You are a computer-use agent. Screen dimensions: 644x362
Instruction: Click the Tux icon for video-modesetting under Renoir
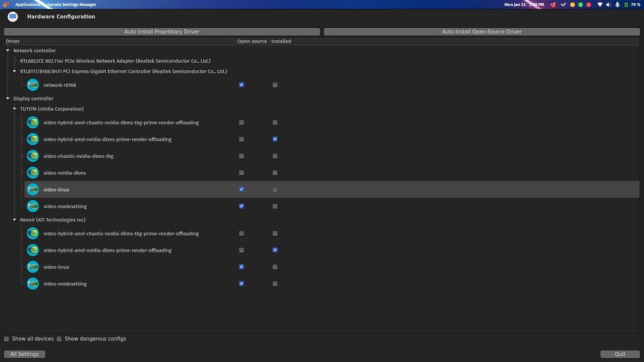tap(33, 283)
